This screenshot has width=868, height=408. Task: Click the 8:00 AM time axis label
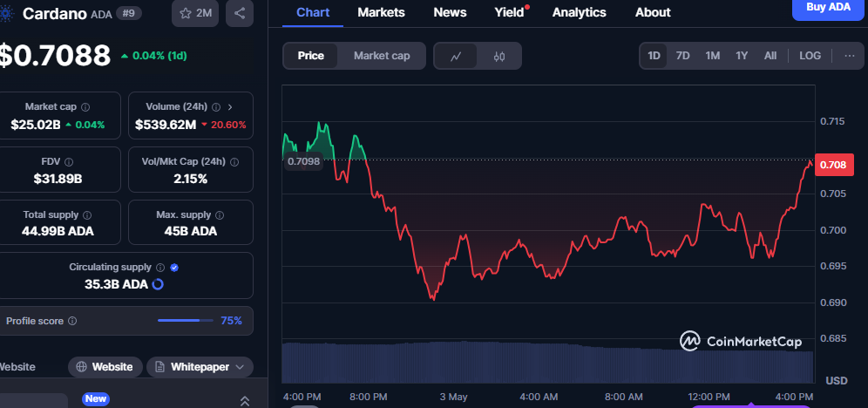point(624,397)
